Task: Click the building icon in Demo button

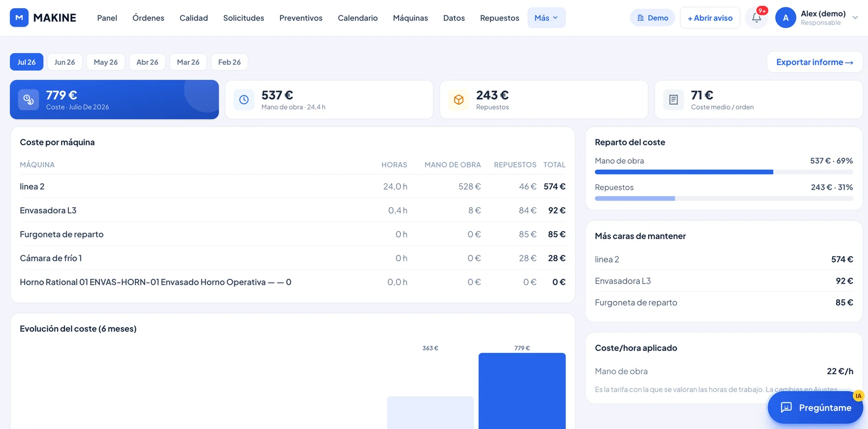Action: pos(641,18)
